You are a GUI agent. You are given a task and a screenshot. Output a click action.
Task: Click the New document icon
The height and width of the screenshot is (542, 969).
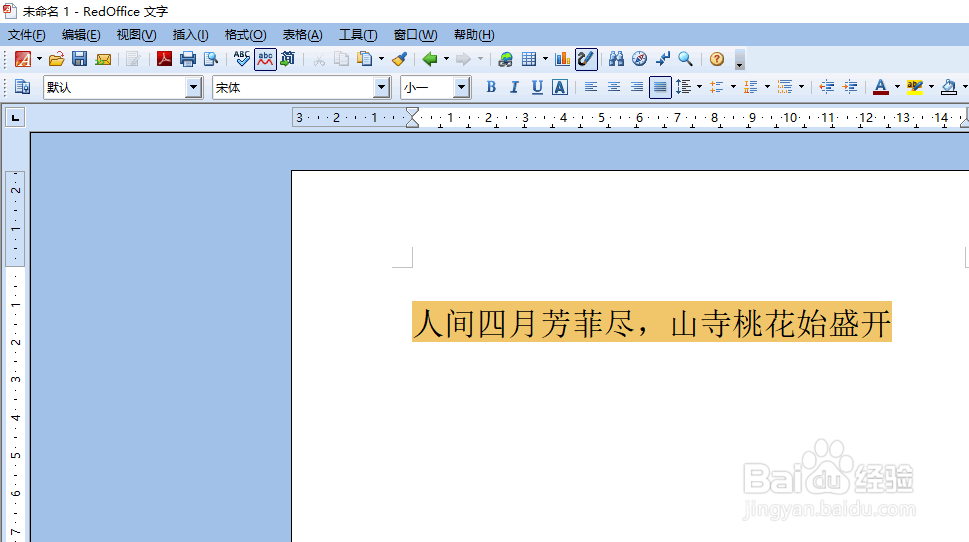23,59
